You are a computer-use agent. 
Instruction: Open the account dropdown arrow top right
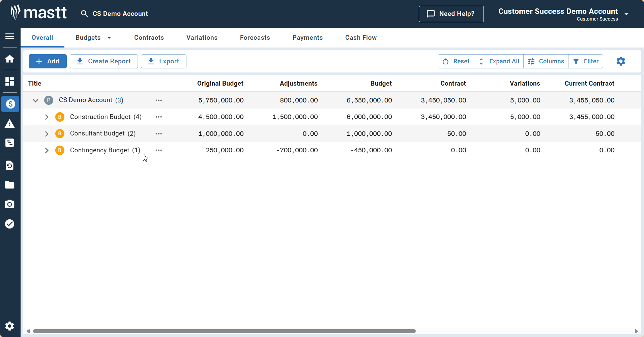tap(626, 14)
